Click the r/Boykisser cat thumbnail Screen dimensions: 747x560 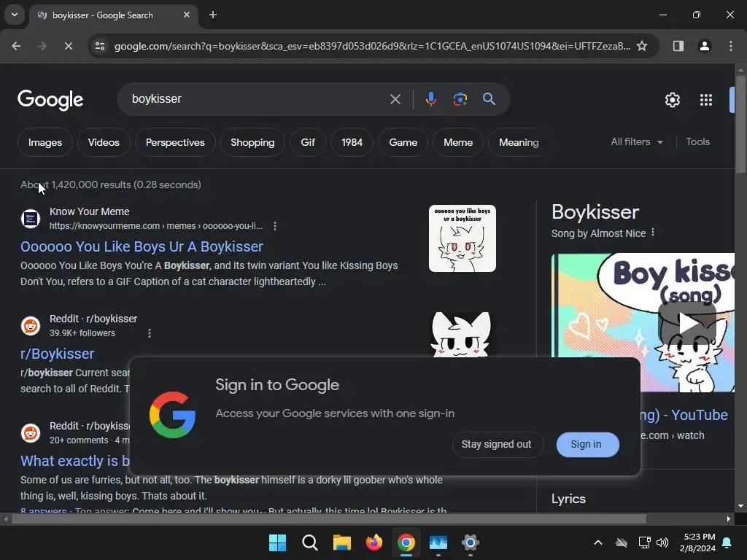point(461,334)
